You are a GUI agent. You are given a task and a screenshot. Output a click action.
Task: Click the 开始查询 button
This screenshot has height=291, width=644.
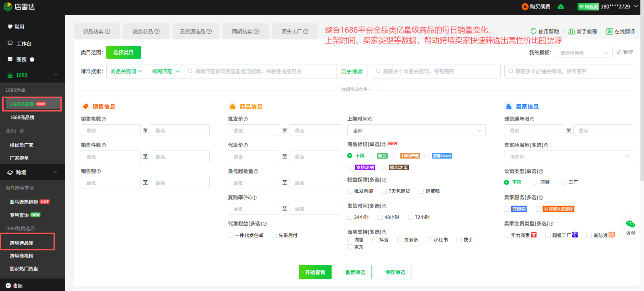[x=315, y=272]
